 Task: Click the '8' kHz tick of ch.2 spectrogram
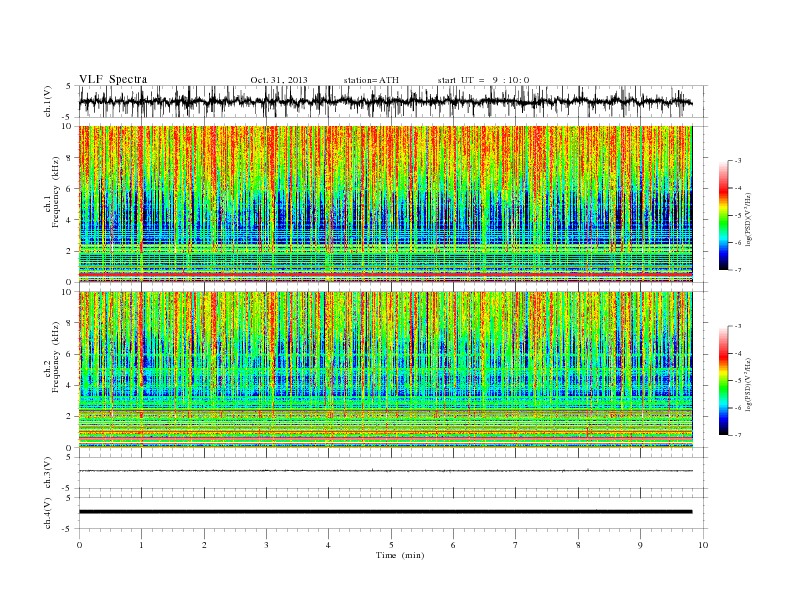[69, 323]
